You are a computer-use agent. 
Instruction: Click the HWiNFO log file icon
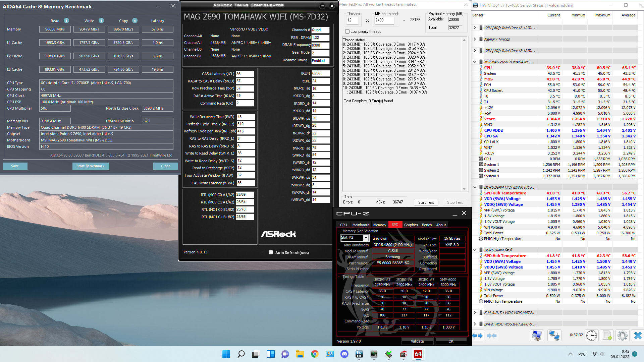(x=607, y=336)
